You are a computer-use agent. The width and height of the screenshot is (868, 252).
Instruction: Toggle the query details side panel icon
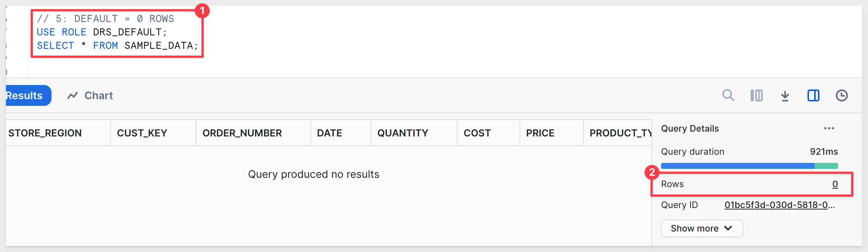pyautogui.click(x=813, y=95)
